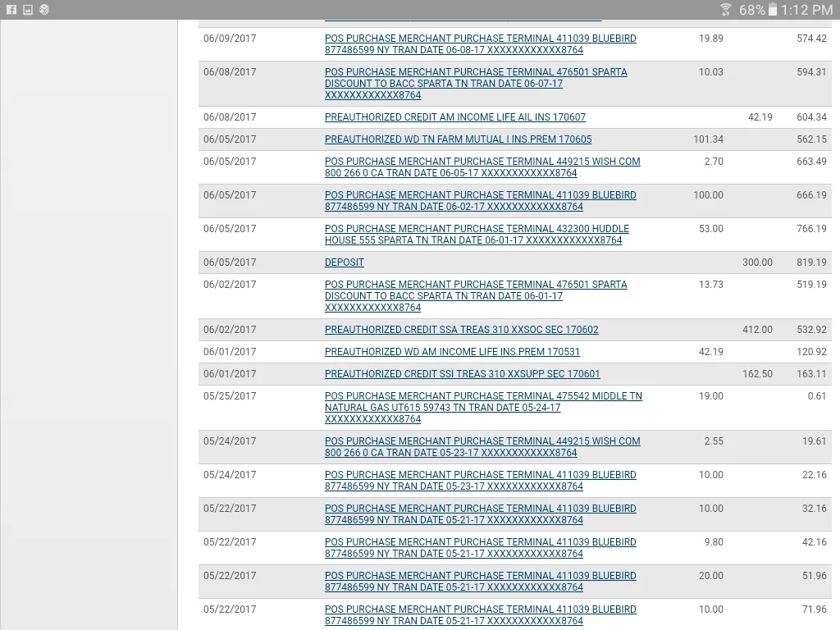The image size is (840, 630).
Task: Open the Bluebird purchase for 20.00
Action: coord(481,582)
